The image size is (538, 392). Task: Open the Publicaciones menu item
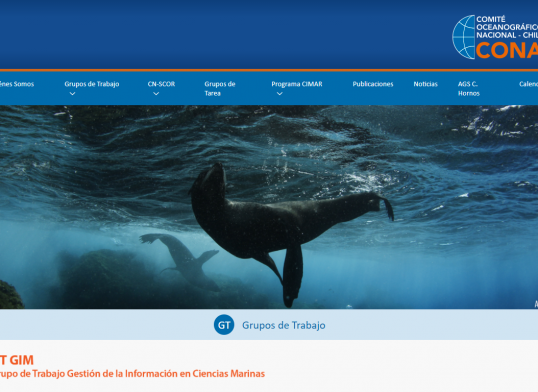[x=373, y=84]
